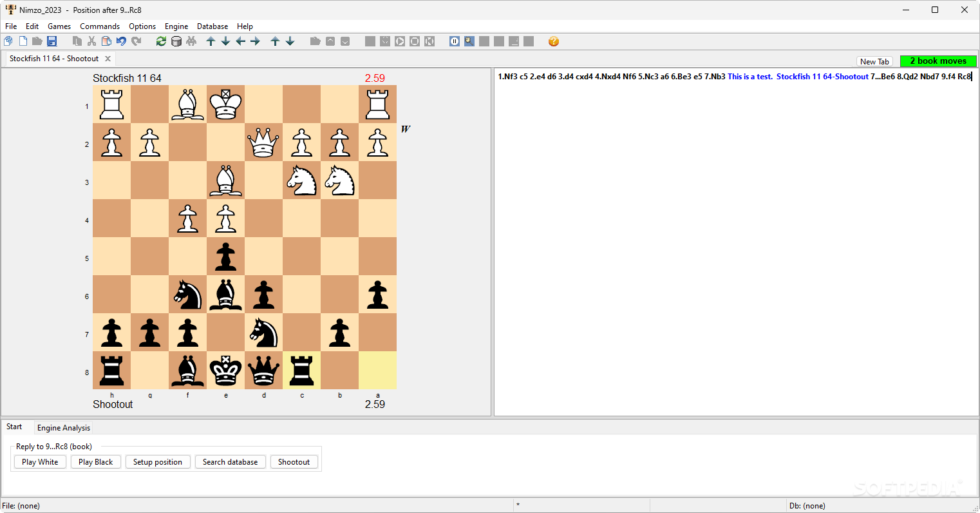Image resolution: width=980 pixels, height=513 pixels.
Task: Select the black queen on the board
Action: pyautogui.click(x=263, y=371)
